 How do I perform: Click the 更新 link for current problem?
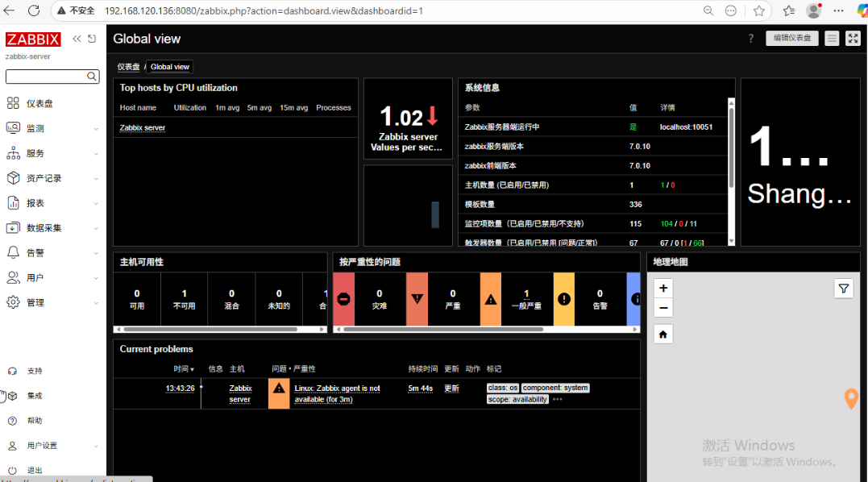451,389
